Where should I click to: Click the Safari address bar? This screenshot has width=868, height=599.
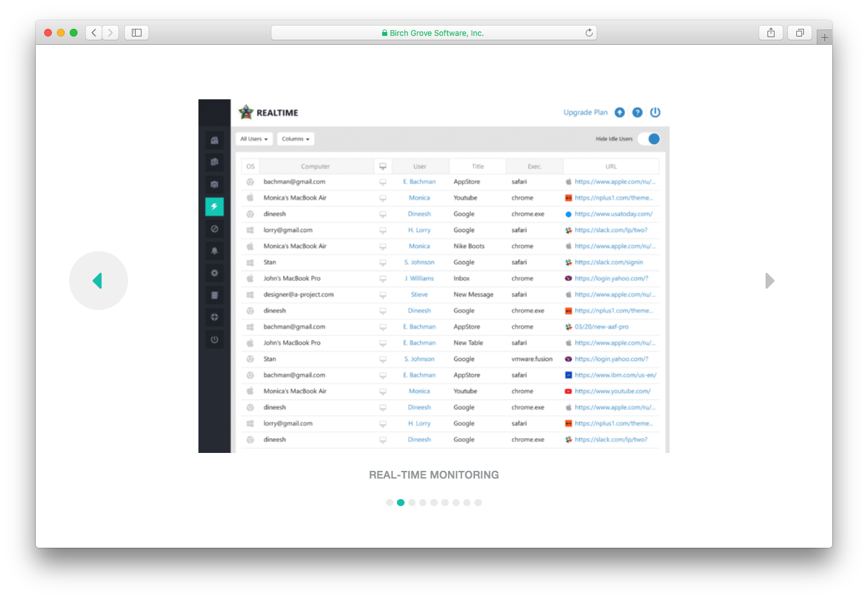(x=433, y=33)
